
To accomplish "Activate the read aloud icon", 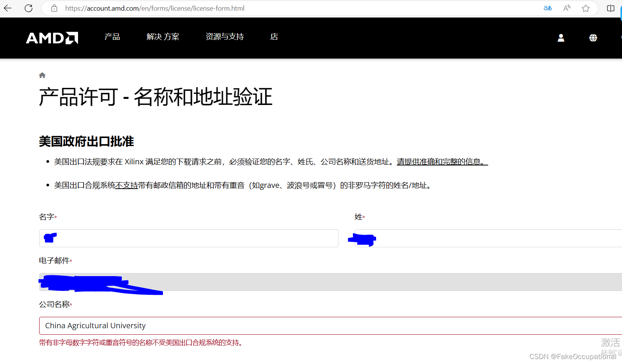I will (566, 8).
